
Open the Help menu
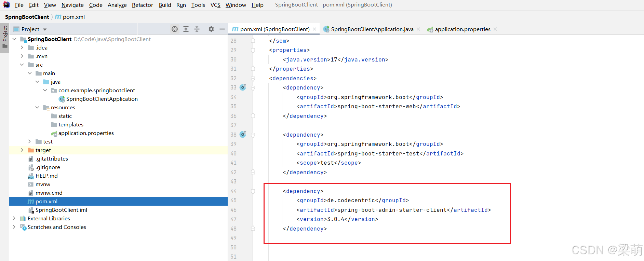point(257,5)
